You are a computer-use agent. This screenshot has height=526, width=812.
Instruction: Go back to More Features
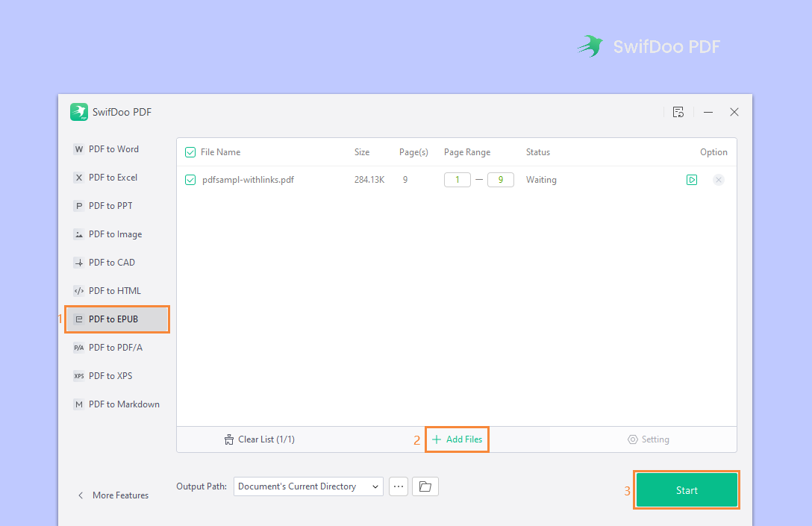113,495
